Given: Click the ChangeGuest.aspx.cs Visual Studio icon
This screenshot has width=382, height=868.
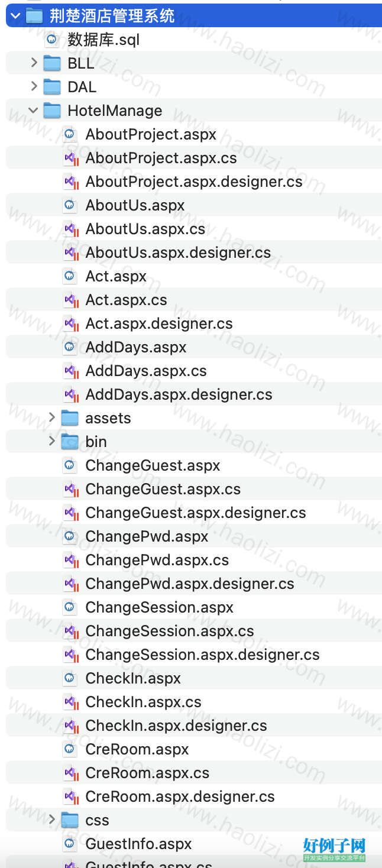Looking at the screenshot, I should [x=71, y=490].
